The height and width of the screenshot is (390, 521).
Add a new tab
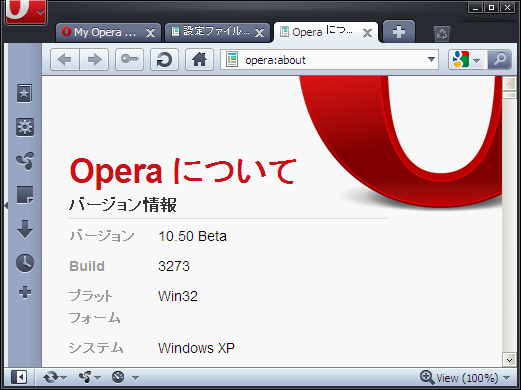399,32
